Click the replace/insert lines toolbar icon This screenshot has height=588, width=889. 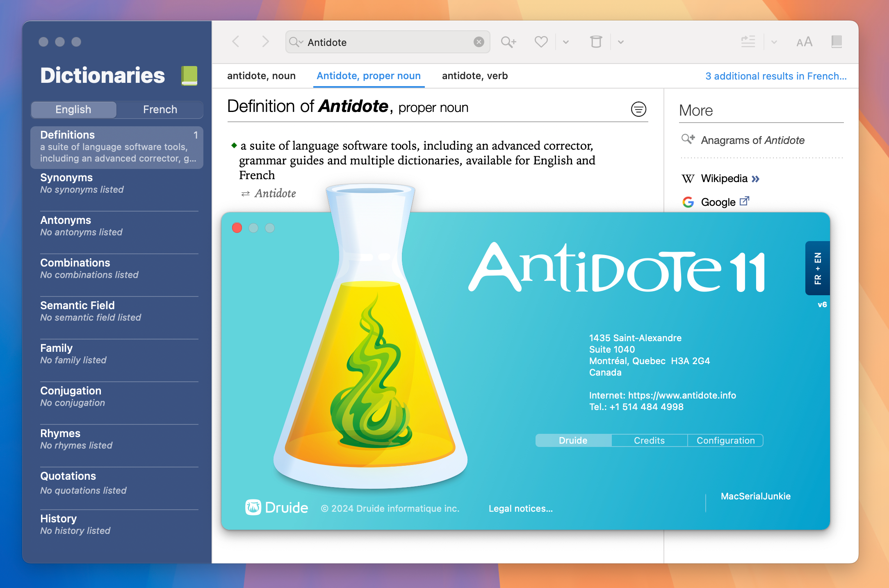[x=748, y=42]
